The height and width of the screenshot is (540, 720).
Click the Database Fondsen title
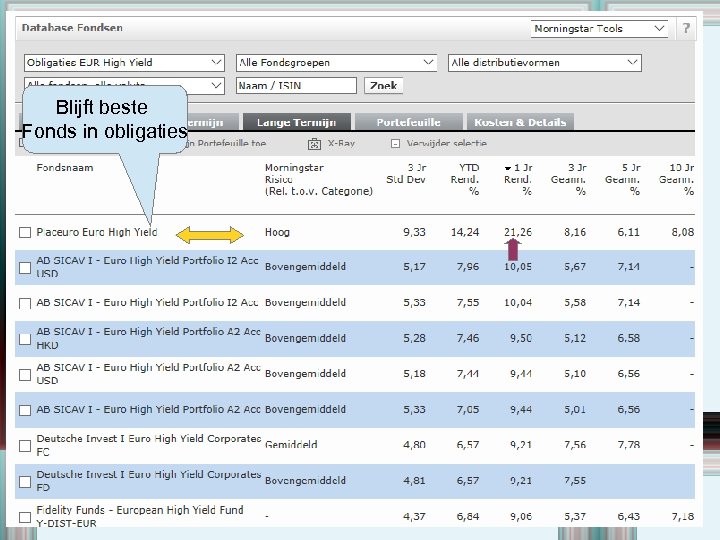point(72,28)
